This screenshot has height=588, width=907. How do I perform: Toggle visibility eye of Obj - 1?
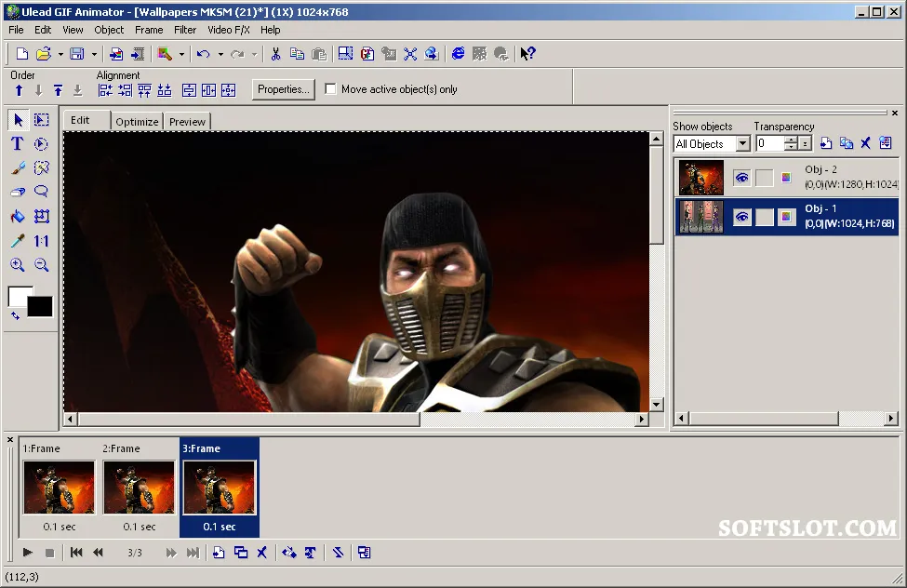click(741, 217)
